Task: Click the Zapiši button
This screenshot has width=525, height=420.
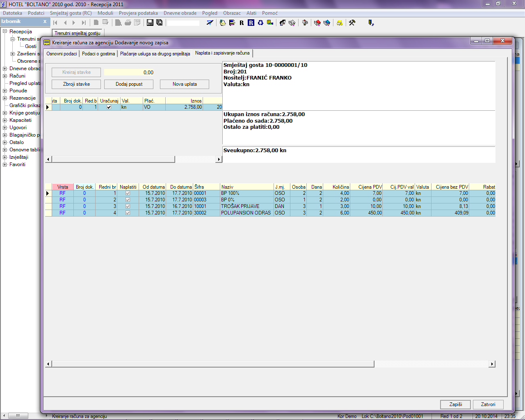Action: (x=455, y=404)
